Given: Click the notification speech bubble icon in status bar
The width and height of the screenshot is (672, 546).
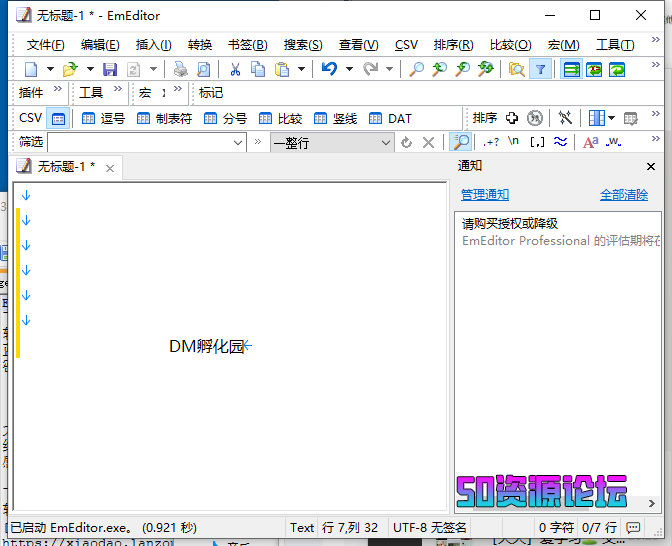Looking at the screenshot, I should [x=633, y=528].
